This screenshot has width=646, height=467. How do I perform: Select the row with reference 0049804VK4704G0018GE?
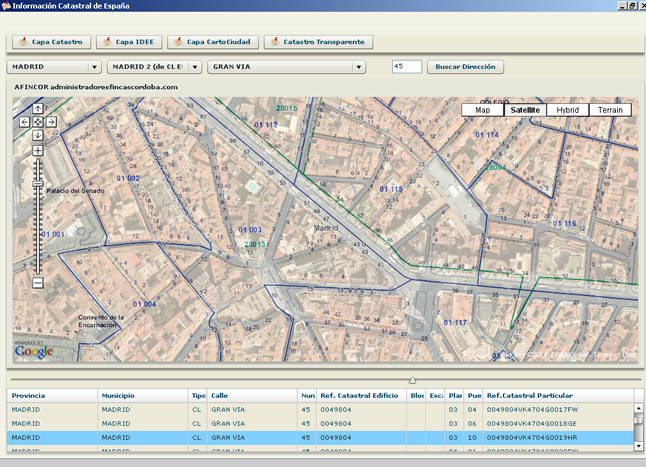tap(320, 424)
